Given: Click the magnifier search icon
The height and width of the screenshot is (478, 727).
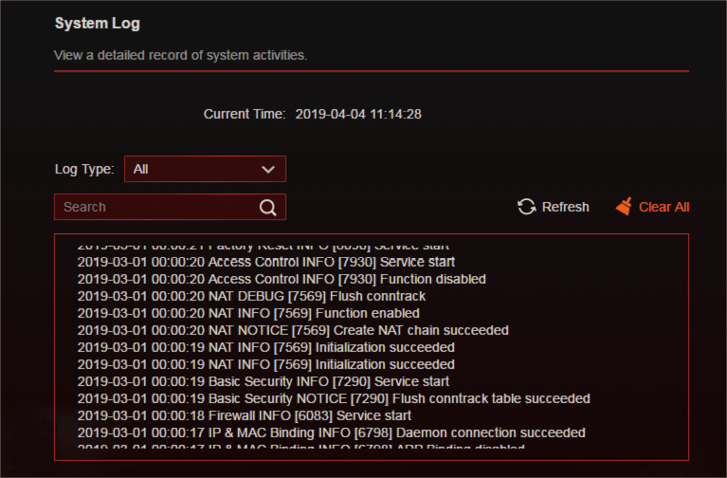Looking at the screenshot, I should click(268, 207).
